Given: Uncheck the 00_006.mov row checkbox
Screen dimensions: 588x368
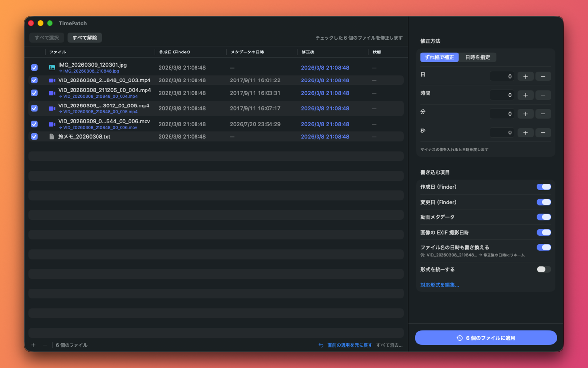Looking at the screenshot, I should [34, 124].
